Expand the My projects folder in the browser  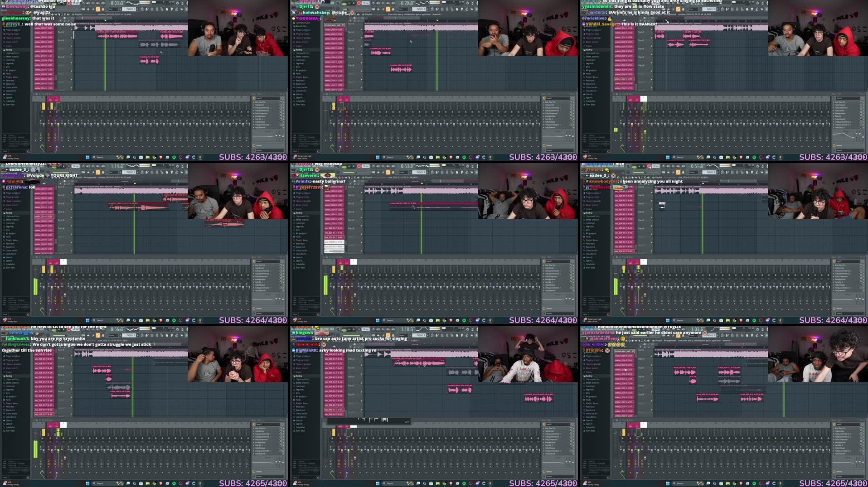(x=11, y=70)
